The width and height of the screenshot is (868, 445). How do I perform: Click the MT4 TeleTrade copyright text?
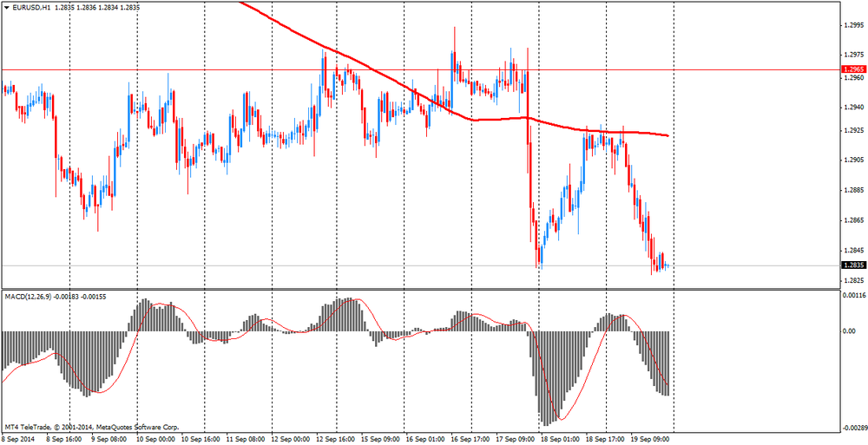[x=91, y=428]
